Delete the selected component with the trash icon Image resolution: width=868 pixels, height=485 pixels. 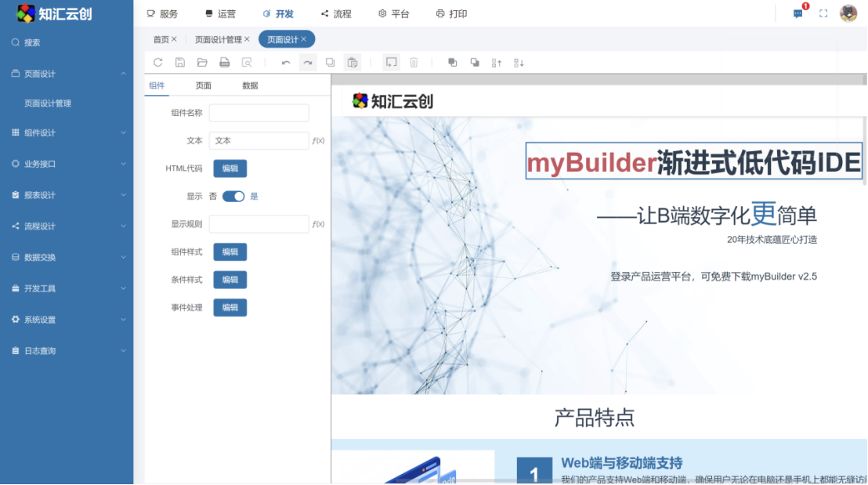pos(414,63)
